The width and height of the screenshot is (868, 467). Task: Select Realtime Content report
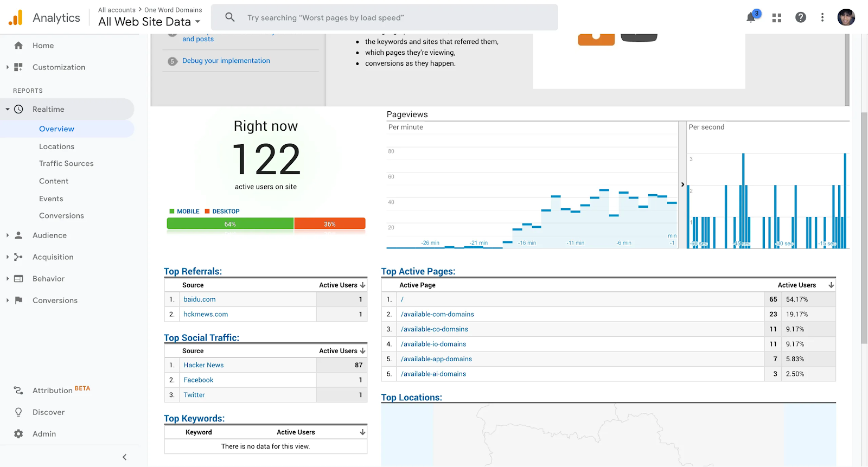54,181
